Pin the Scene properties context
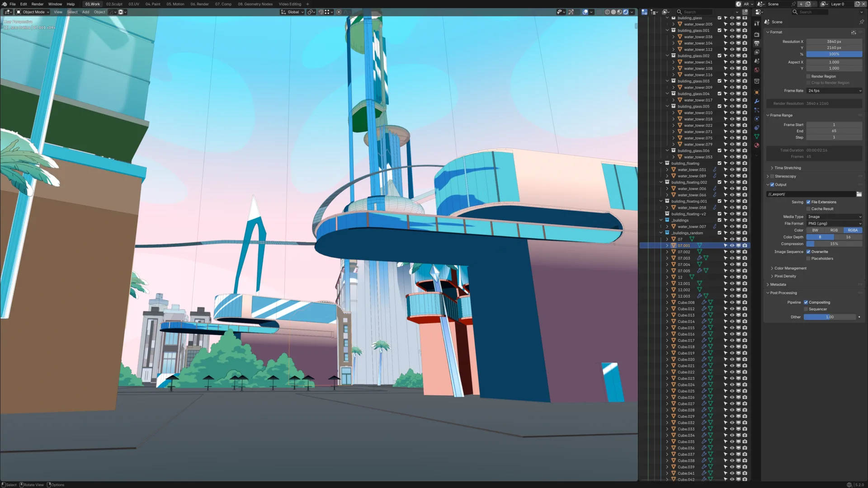This screenshot has width=868, height=488. [861, 22]
